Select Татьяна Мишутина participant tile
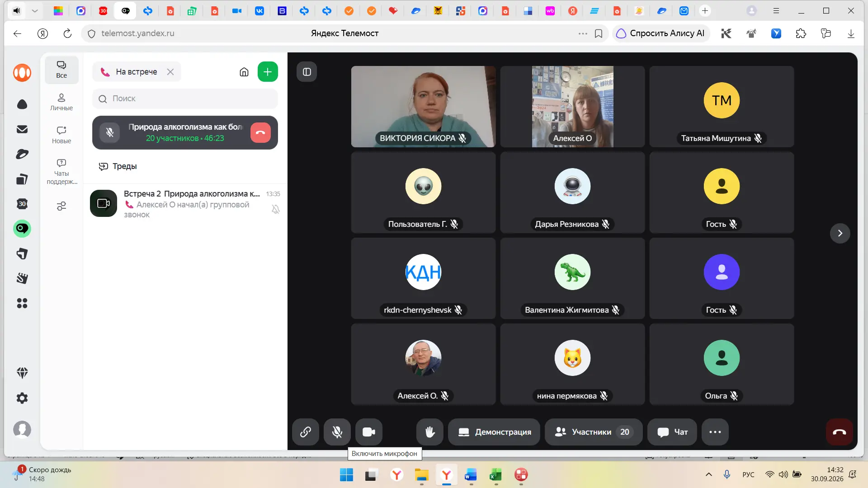 tap(722, 107)
